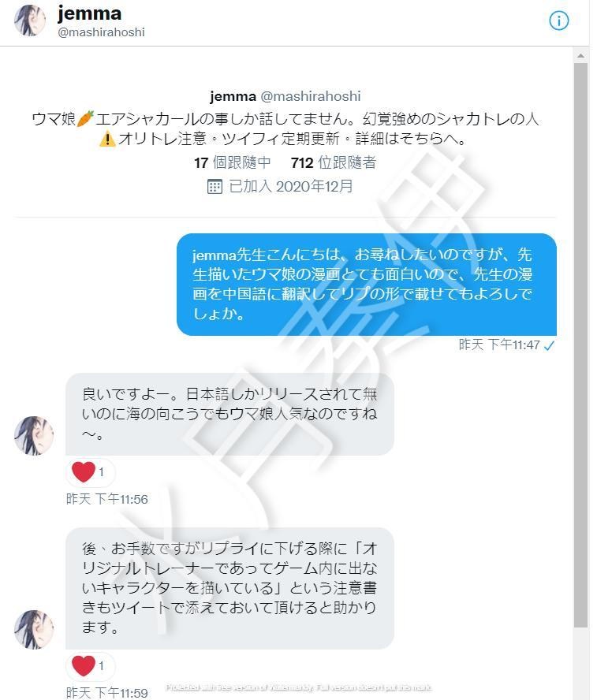The width and height of the screenshot is (597, 700).
Task: Click the @mashirahoshi handle in the header
Action: pyautogui.click(x=102, y=32)
